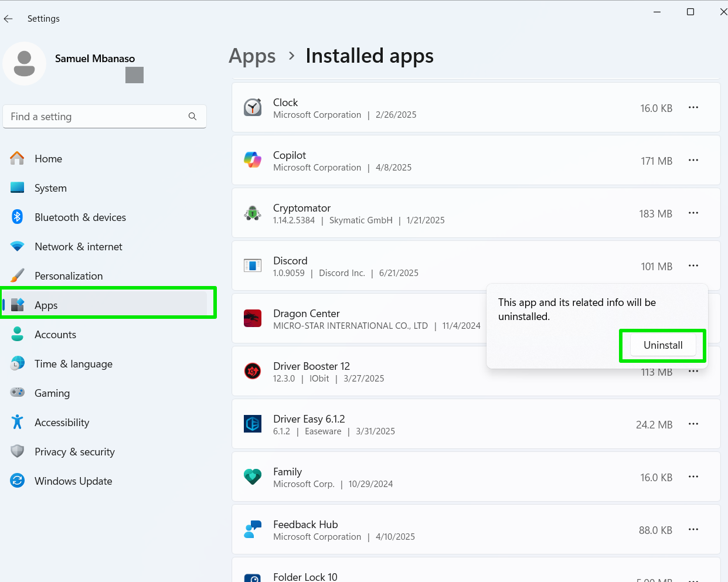This screenshot has height=582, width=728.
Task: Click the Driver Booster 12 icon
Action: click(253, 371)
